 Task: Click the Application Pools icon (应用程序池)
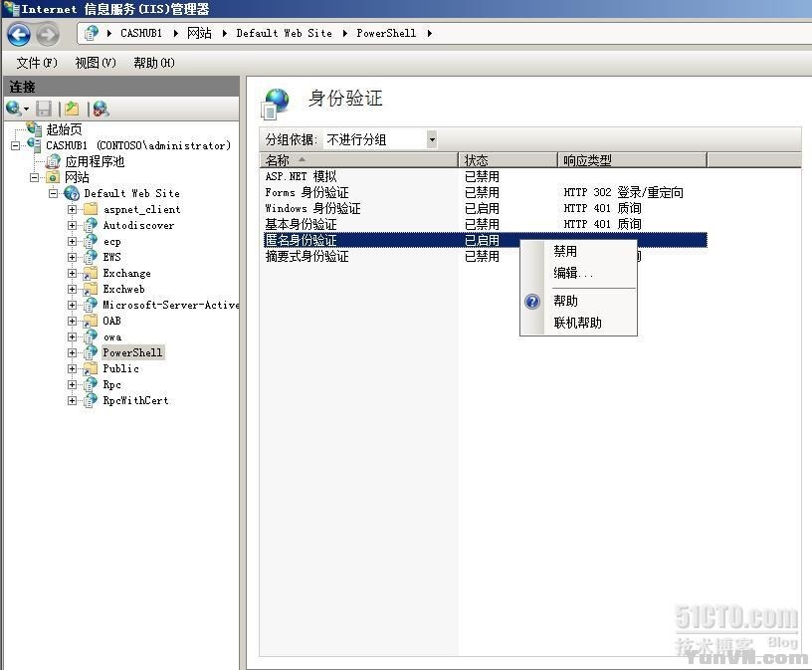[x=53, y=161]
